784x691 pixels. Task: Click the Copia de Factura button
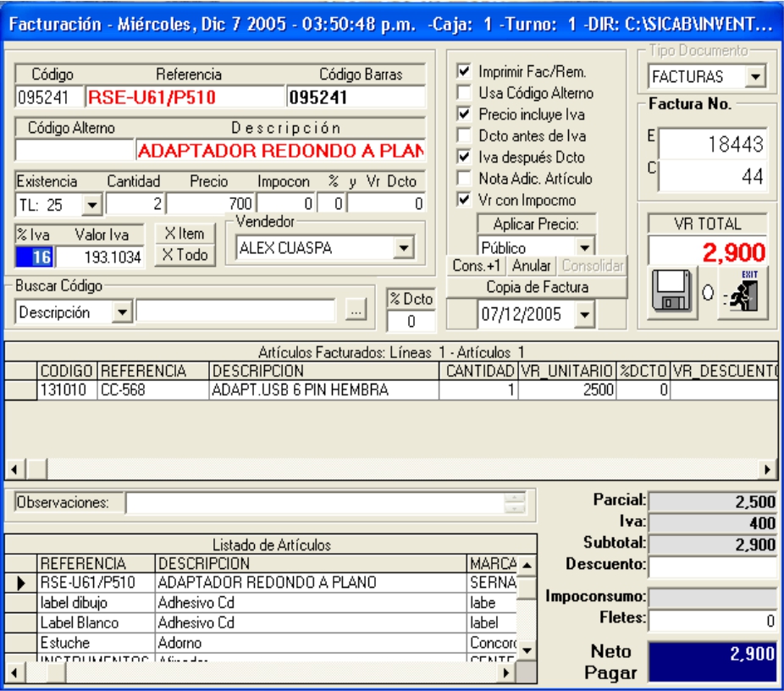538,286
